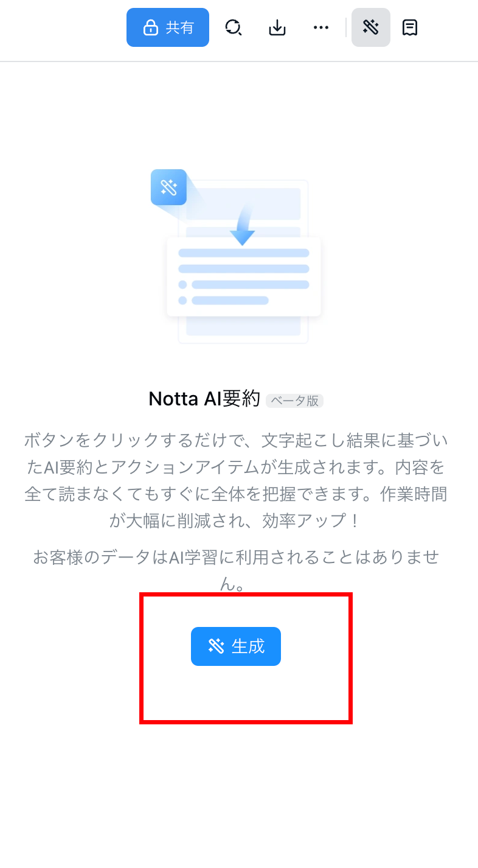
Task: Click the Notta AI要約 heading
Action: click(204, 399)
